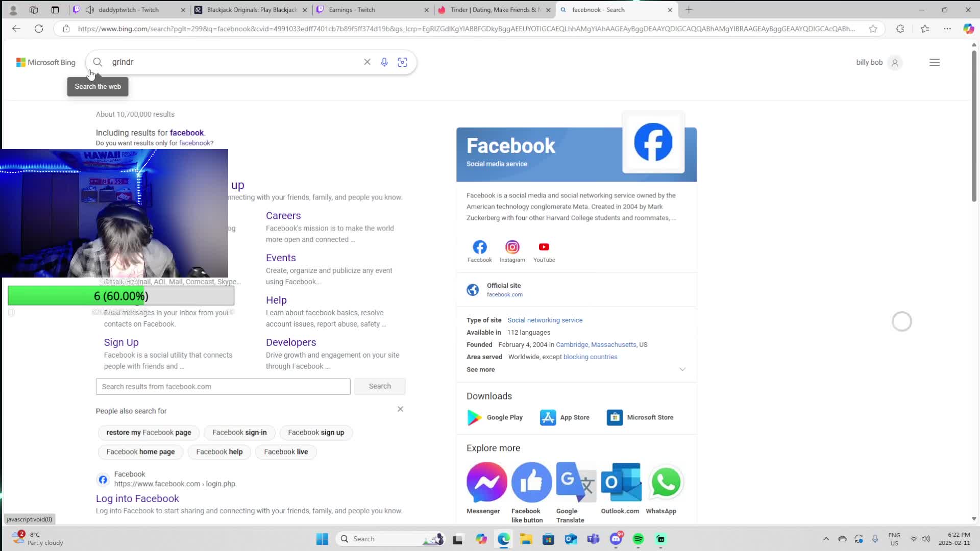Select the Facebook live suggestion chip
Viewport: 980px width, 551px height.
(286, 452)
